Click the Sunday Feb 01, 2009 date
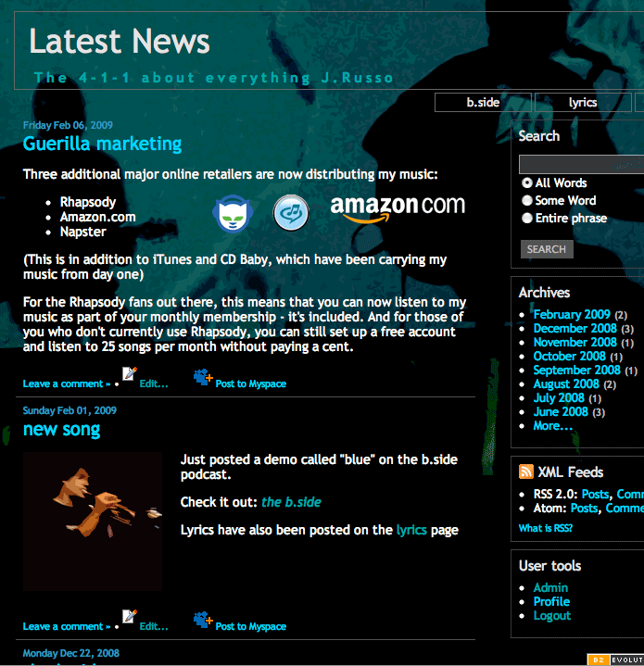The image size is (644, 666). 69,410
